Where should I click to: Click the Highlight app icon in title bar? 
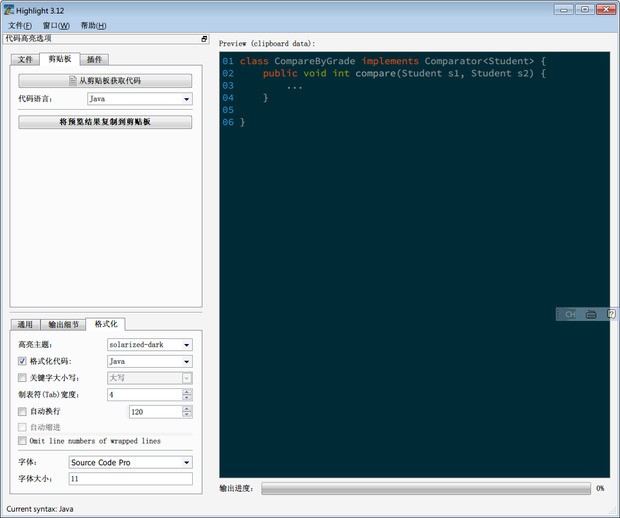pyautogui.click(x=9, y=9)
